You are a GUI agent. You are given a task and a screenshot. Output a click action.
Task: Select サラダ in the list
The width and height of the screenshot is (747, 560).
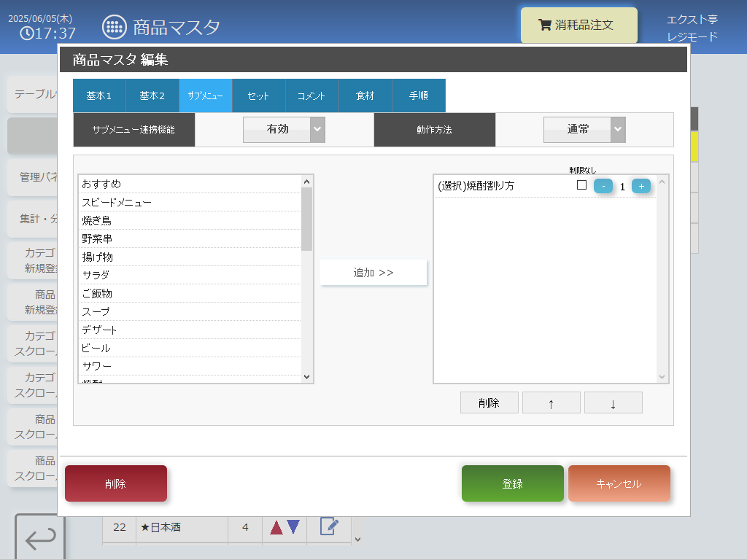(x=190, y=275)
